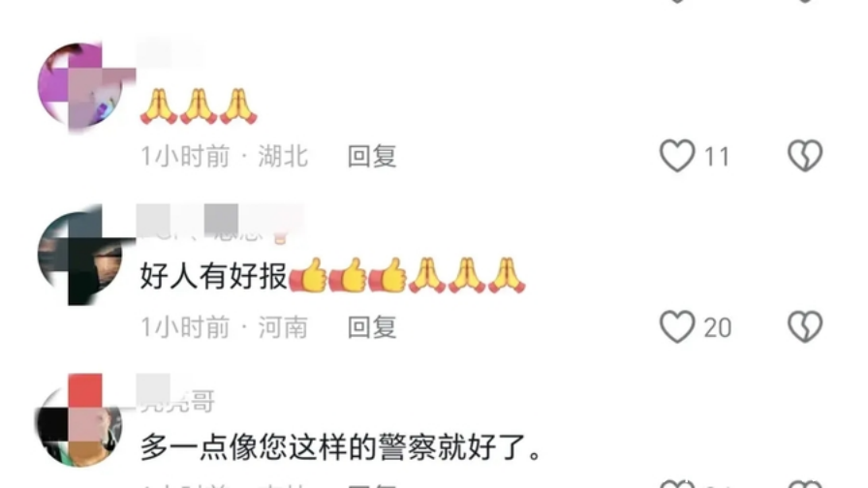868x488 pixels.
Task: Like the 多一点像您这样的警察就好了 comment
Action: point(676,483)
